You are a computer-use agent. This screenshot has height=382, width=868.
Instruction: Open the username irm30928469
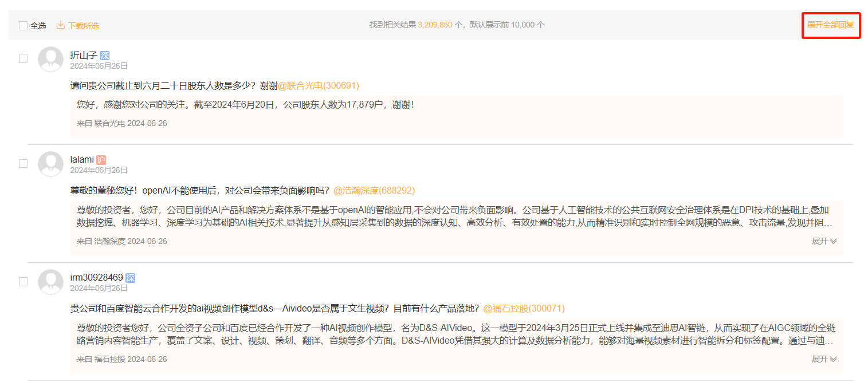click(x=96, y=278)
